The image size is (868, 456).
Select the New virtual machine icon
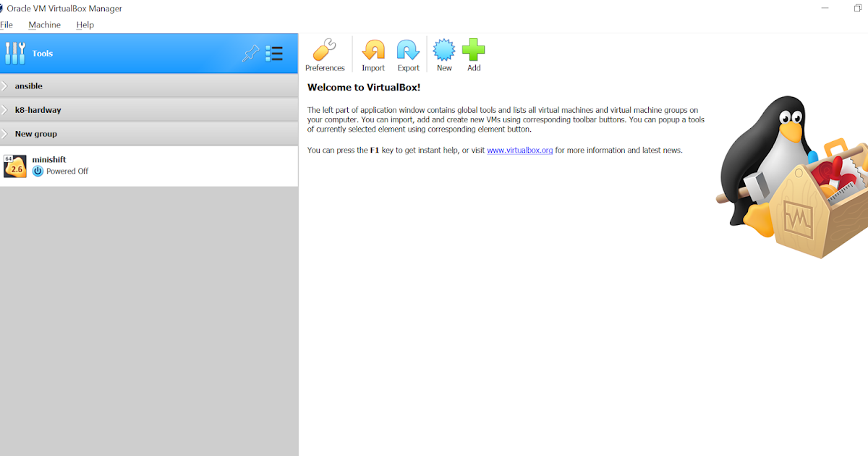click(x=443, y=54)
